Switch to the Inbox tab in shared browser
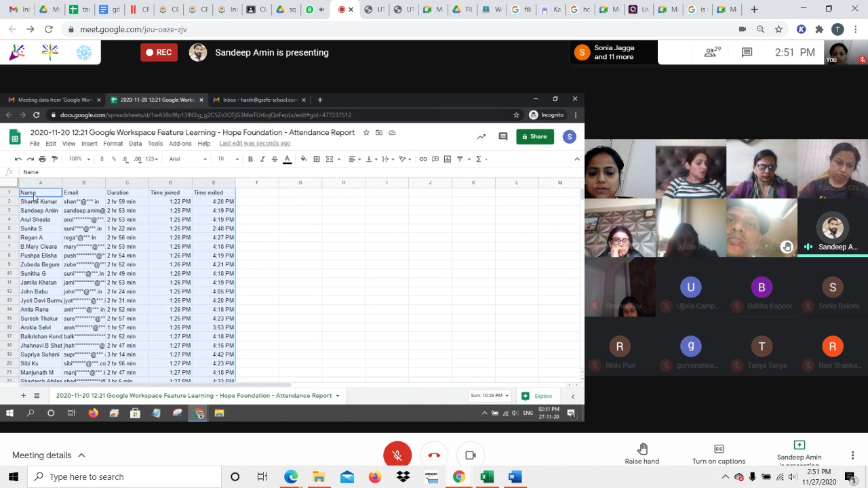This screenshot has width=868, height=488. (x=260, y=100)
